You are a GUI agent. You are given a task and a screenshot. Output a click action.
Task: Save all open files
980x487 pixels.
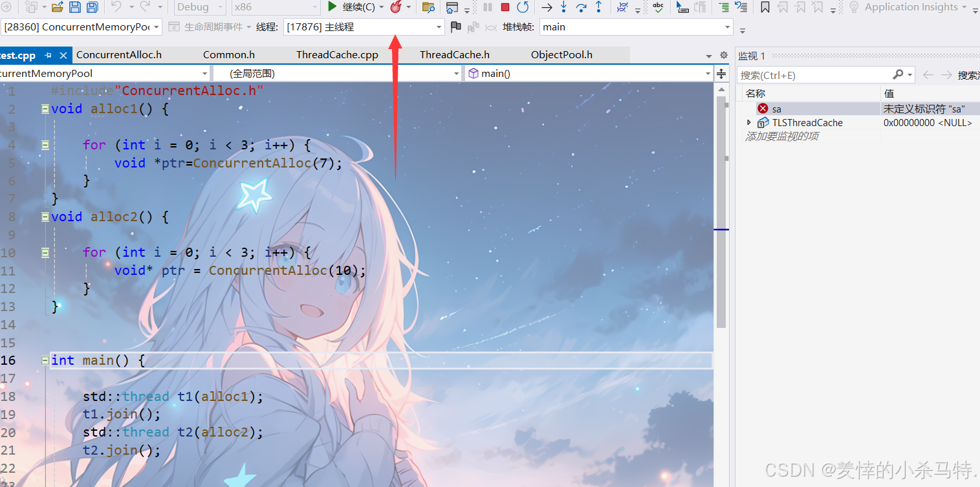coord(92,7)
